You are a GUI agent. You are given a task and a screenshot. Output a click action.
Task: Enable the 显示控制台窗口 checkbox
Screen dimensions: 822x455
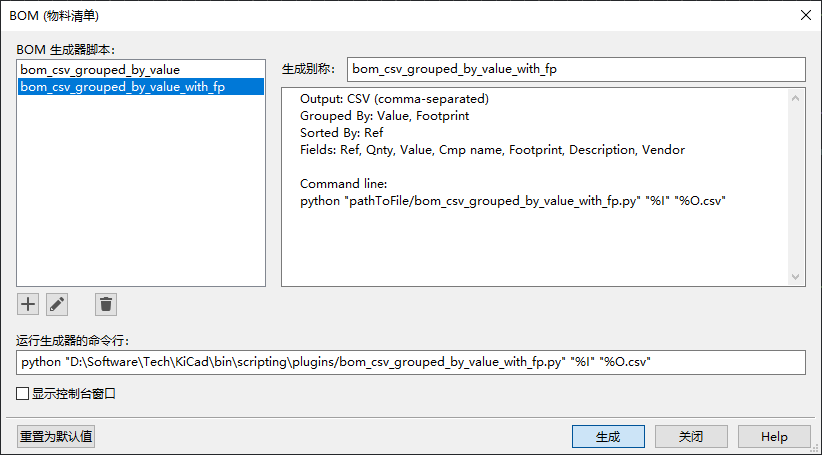23,393
